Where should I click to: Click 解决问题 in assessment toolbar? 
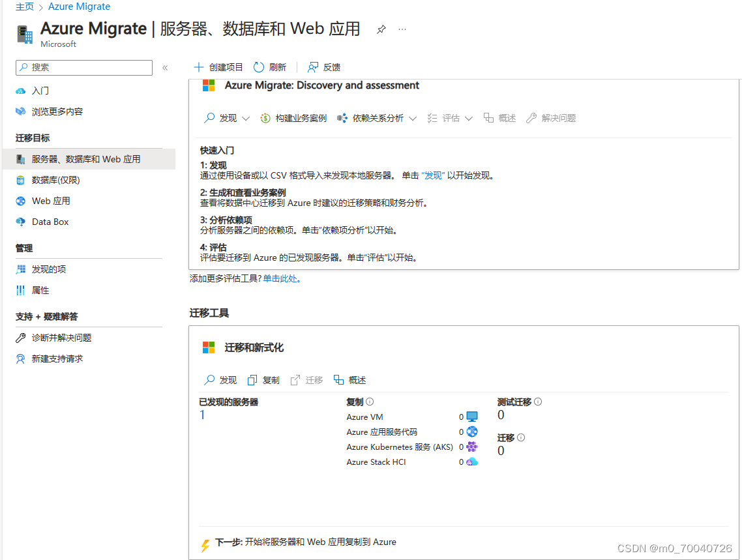[551, 118]
